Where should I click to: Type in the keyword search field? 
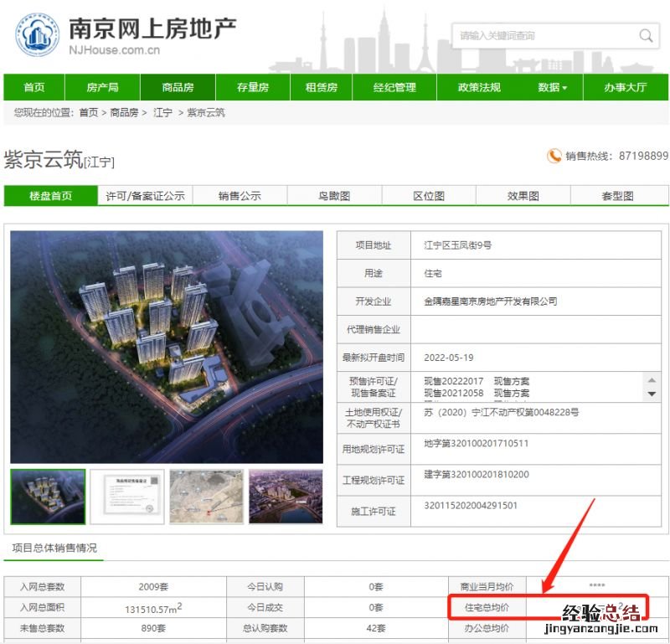[x=544, y=35]
